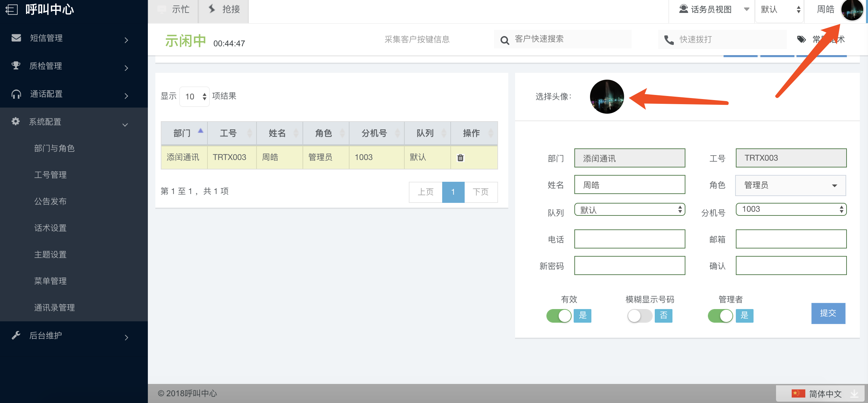Click the download icon beside 简体中文

(x=854, y=394)
